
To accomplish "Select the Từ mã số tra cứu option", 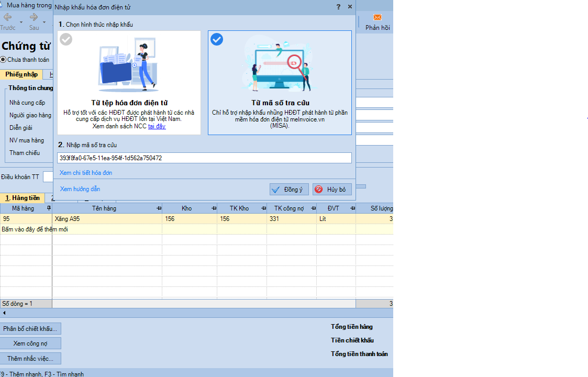I will 280,83.
